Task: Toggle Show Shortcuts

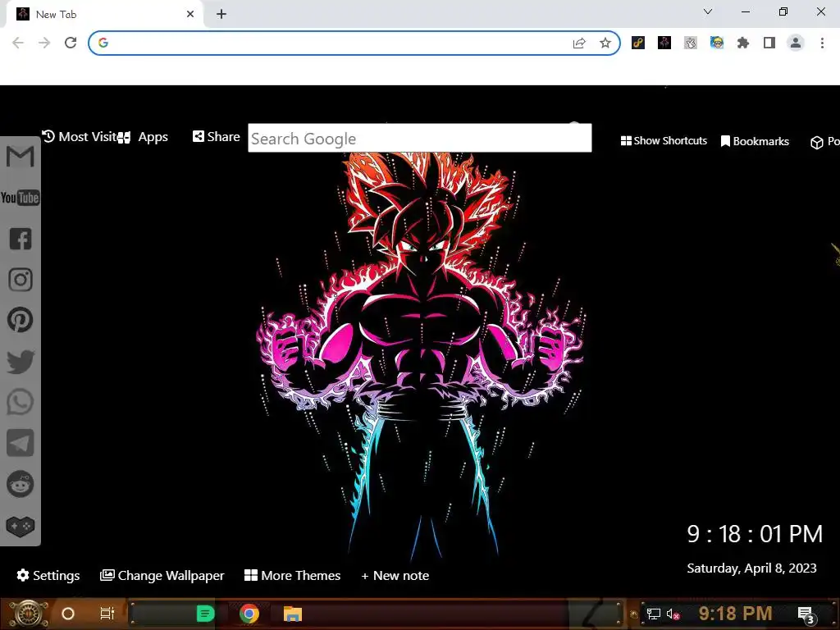Action: pos(664,141)
